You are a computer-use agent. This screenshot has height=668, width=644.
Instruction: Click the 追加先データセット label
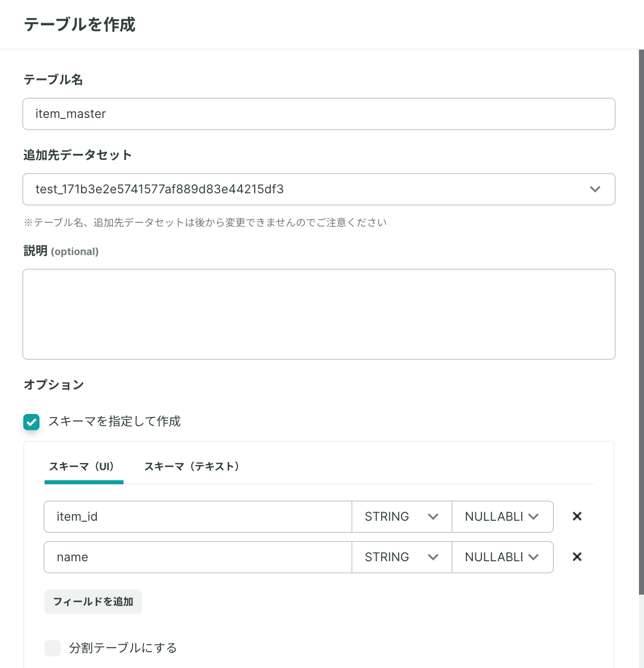click(77, 155)
